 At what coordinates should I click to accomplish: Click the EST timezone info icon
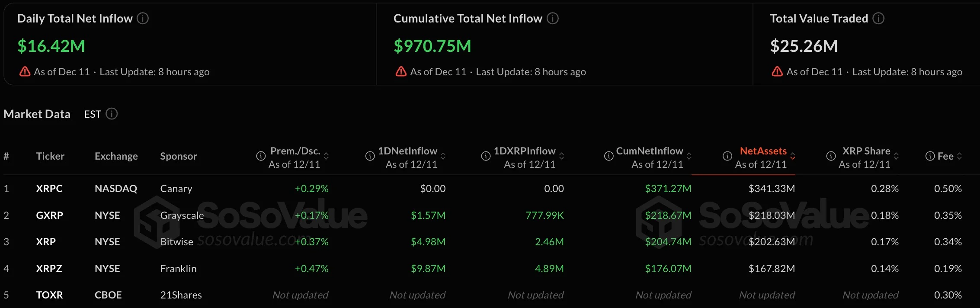(112, 114)
